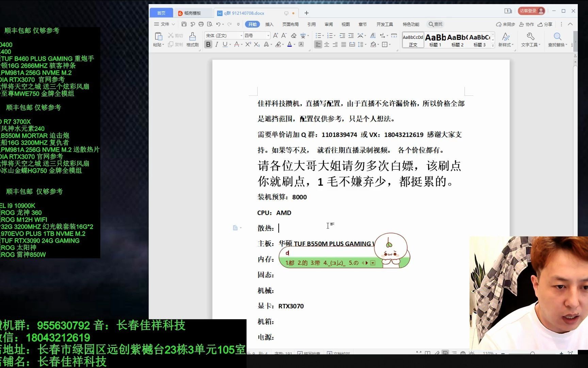Apply the 标题 2 heading style

click(457, 40)
